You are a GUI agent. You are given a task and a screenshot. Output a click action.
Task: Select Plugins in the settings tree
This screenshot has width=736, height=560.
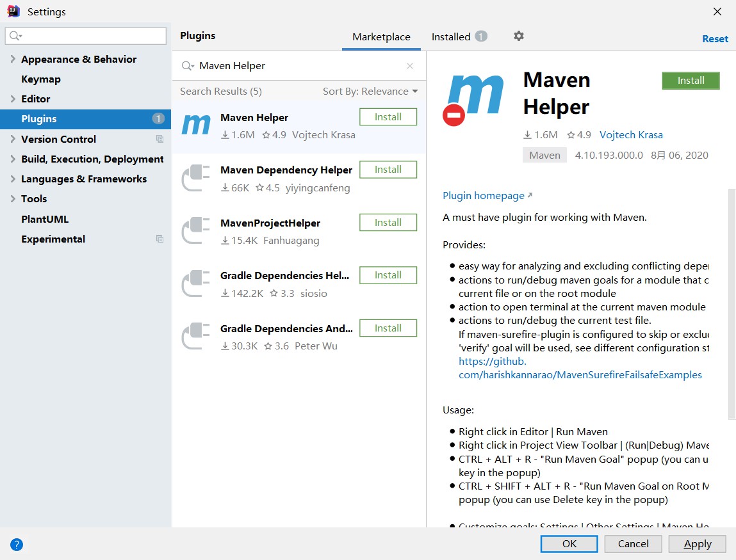85,119
